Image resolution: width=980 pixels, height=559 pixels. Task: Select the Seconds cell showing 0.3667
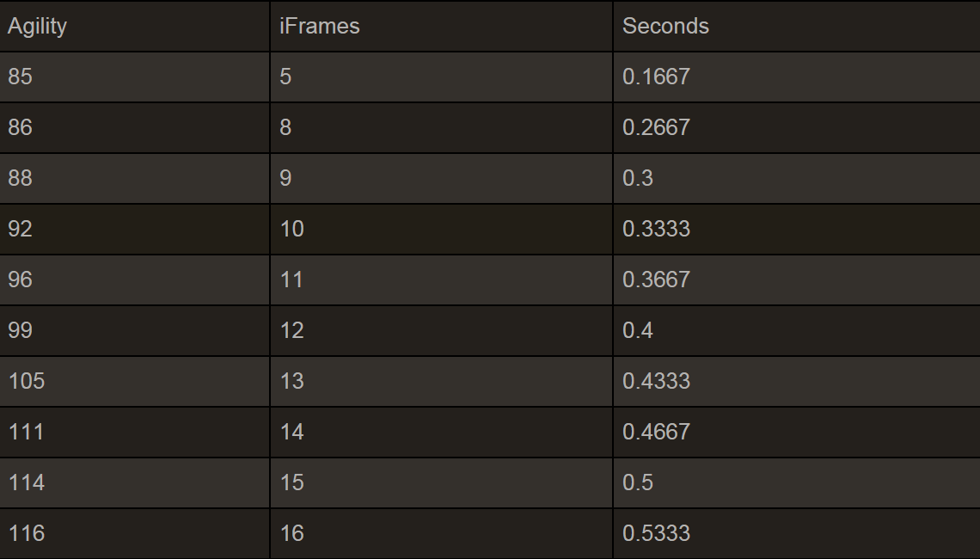click(656, 280)
